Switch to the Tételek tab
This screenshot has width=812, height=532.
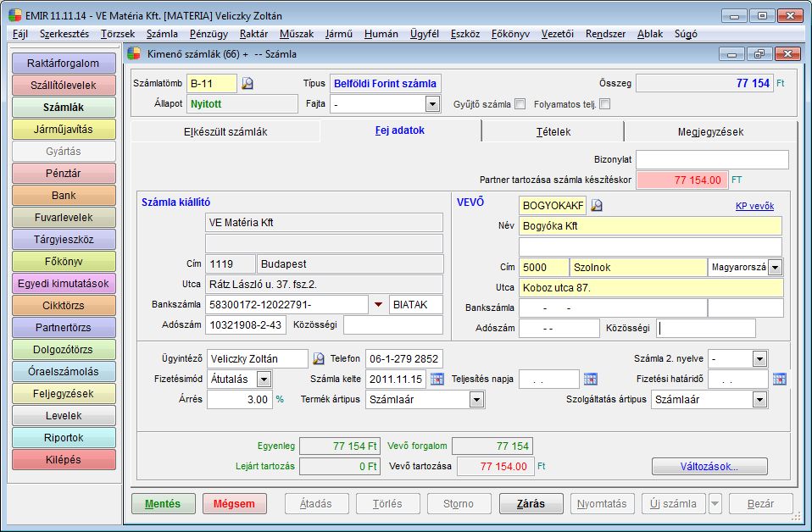553,131
